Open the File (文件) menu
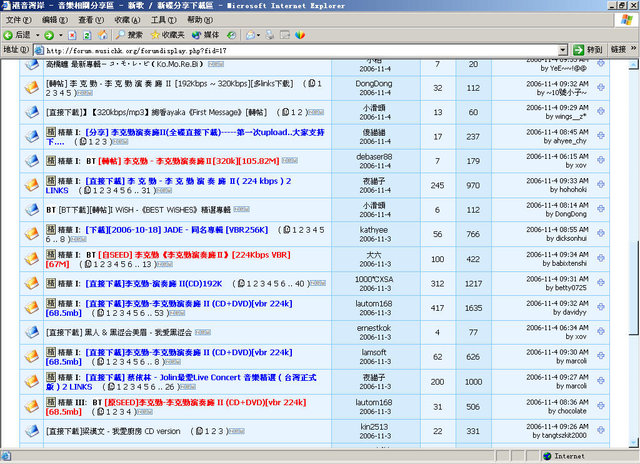Screen dimensions: 640x464 pos(18,19)
